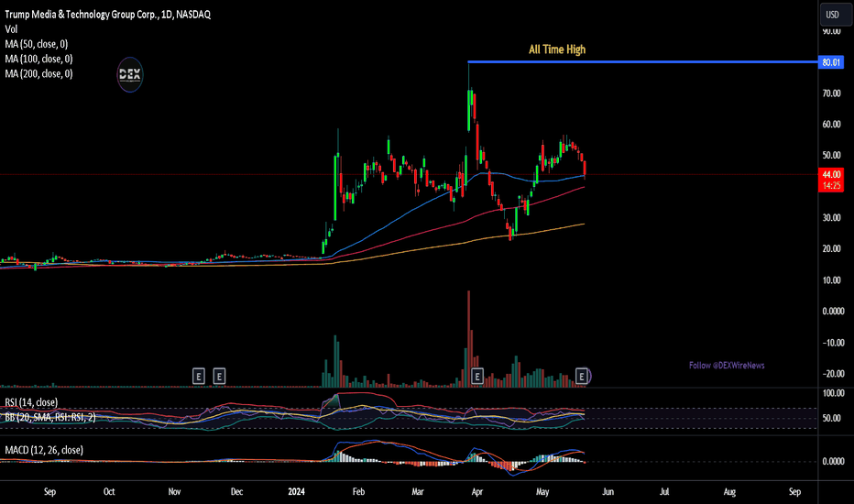
Task: Click the 44.00 current price label
Action: [x=831, y=174]
